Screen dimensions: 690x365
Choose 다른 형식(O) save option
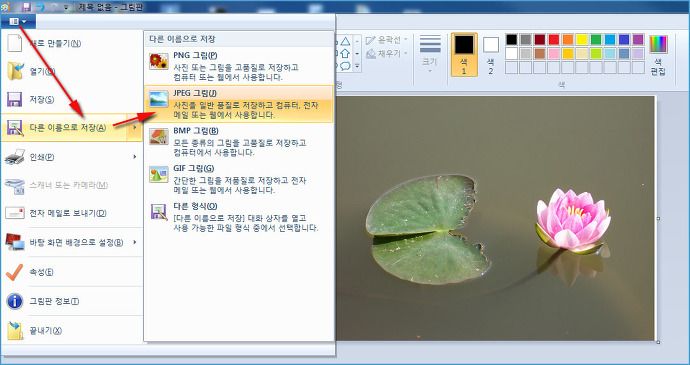point(239,217)
